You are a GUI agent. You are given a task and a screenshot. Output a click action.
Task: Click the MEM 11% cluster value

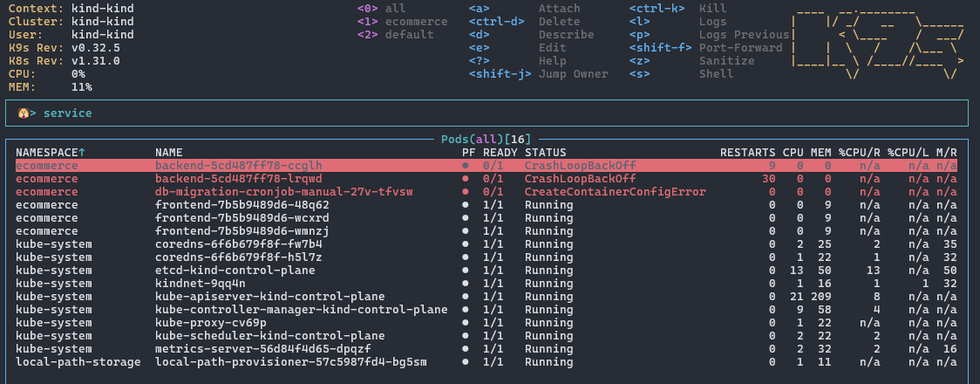click(82, 87)
